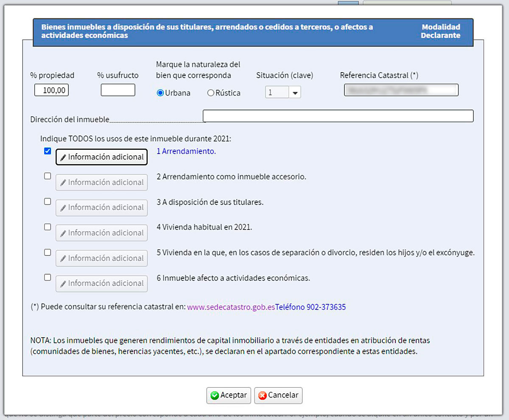The width and height of the screenshot is (509, 420).
Task: Choose the Rústica radio option
Action: coord(211,93)
